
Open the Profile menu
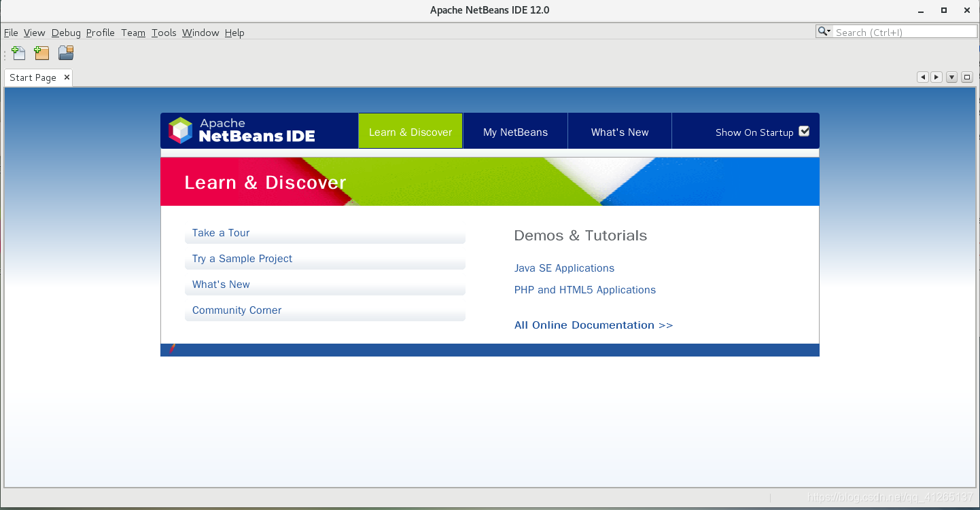coord(101,33)
